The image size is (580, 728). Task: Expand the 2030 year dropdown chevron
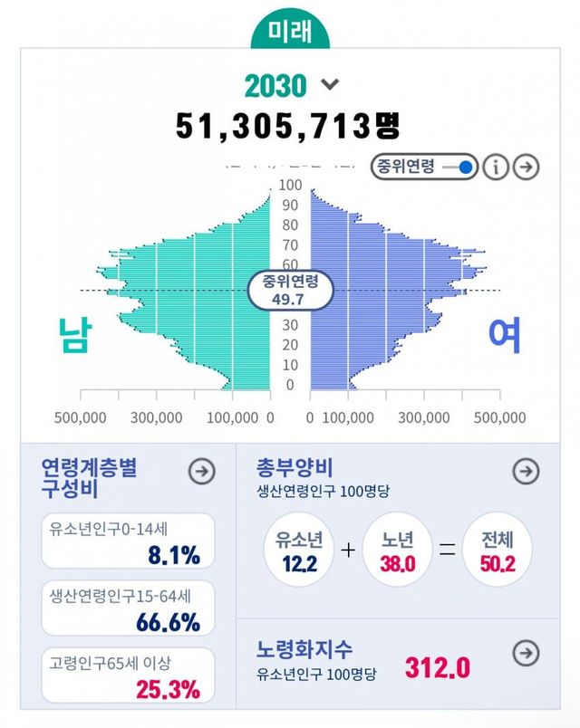[330, 85]
